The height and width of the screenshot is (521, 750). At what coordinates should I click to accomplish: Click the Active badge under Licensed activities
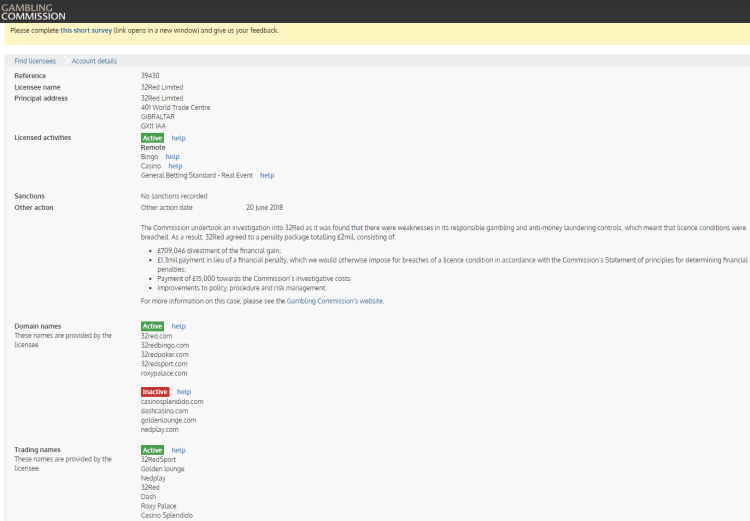tap(153, 138)
